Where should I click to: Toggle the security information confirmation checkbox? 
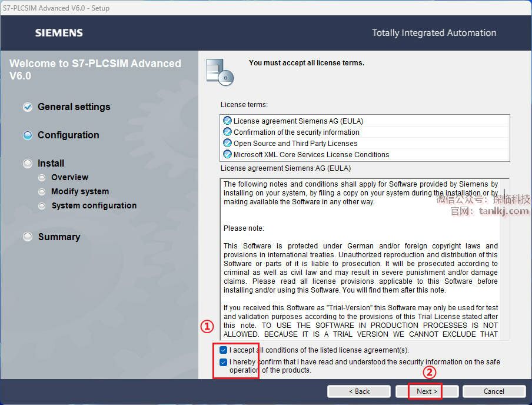(x=223, y=362)
